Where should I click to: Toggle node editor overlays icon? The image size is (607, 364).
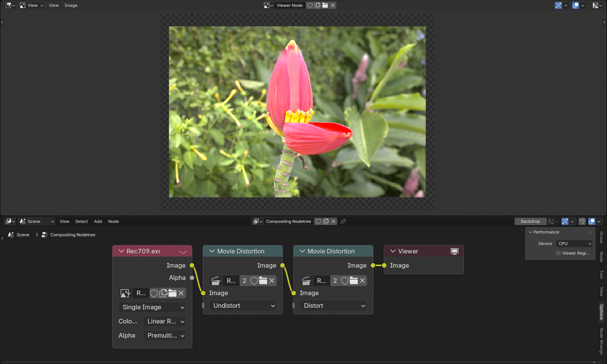(x=592, y=221)
